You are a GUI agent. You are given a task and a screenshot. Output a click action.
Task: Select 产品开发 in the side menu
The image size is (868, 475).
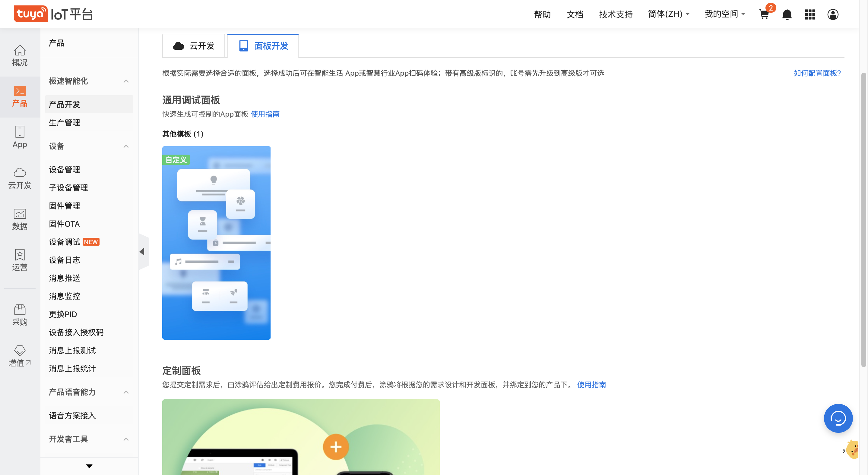[89, 104]
